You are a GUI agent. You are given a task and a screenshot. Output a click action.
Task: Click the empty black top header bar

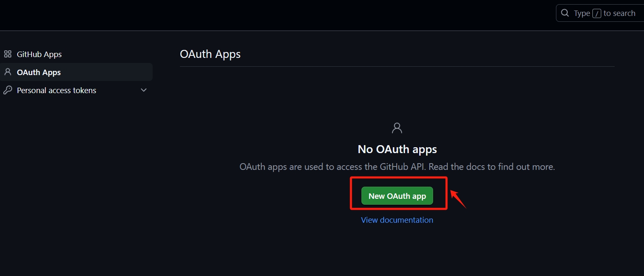tap(277, 15)
